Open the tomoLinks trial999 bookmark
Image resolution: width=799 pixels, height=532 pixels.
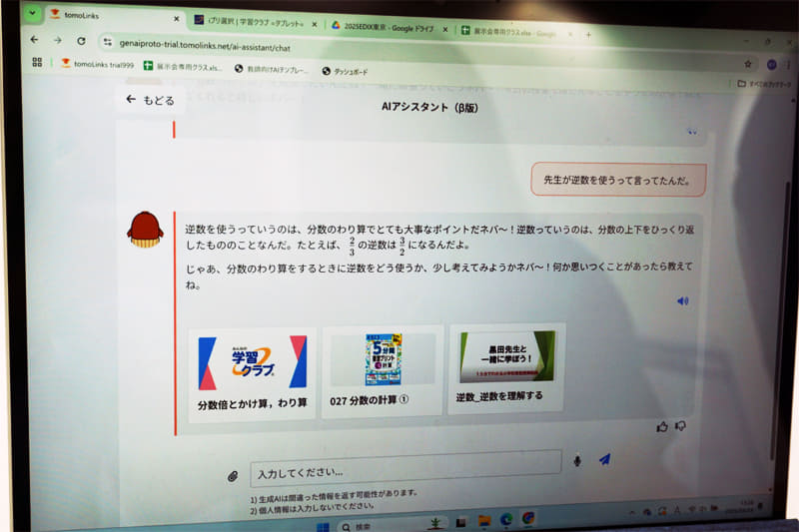(98, 64)
